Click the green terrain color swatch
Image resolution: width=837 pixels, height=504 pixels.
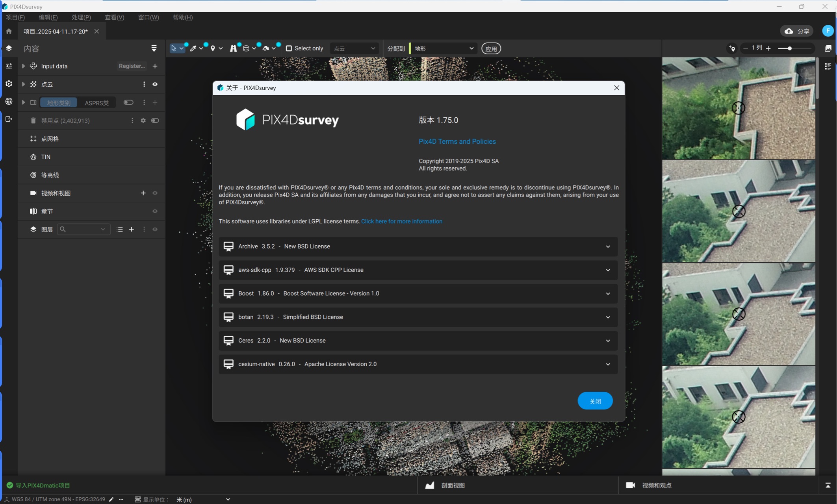pyautogui.click(x=410, y=48)
